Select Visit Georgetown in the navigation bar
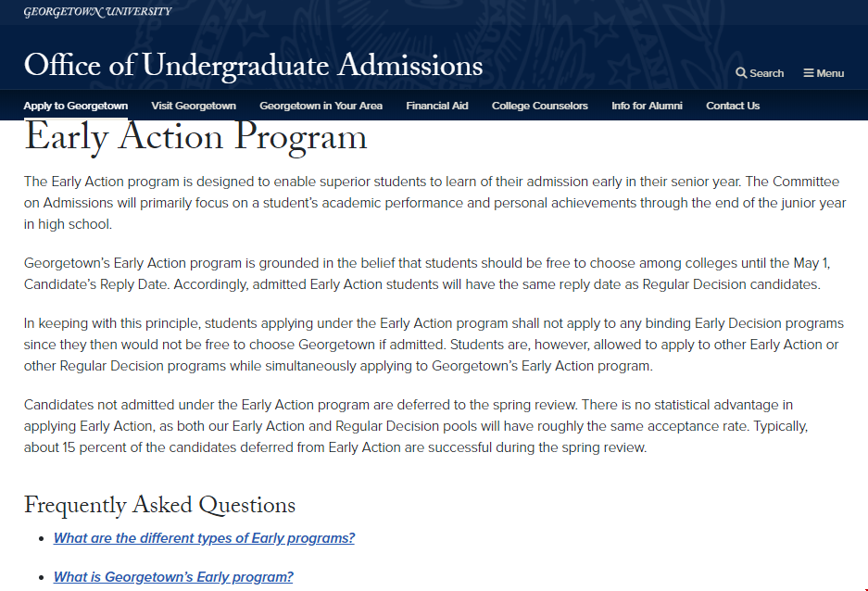868x591 pixels. 194,106
